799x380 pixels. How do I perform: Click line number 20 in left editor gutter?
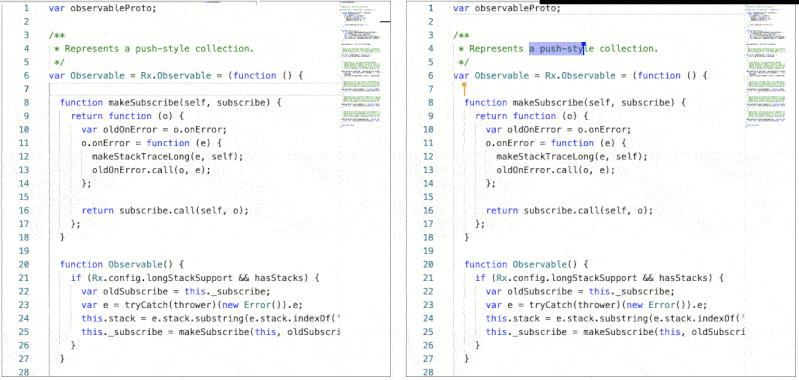click(x=23, y=264)
